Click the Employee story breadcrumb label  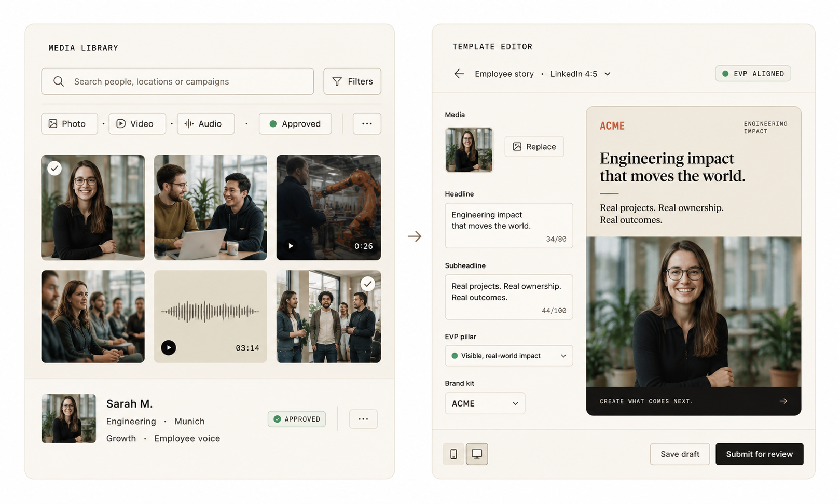[504, 74]
